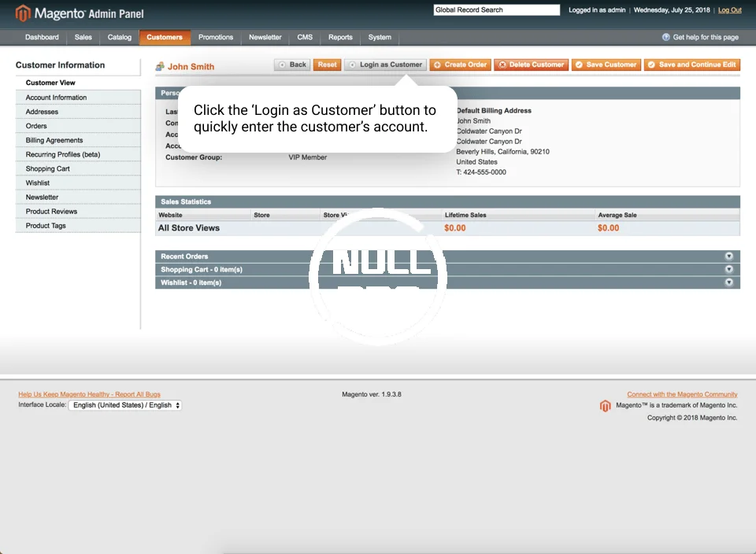Open the Customers menu
The width and height of the screenshot is (756, 554).
[x=165, y=37]
